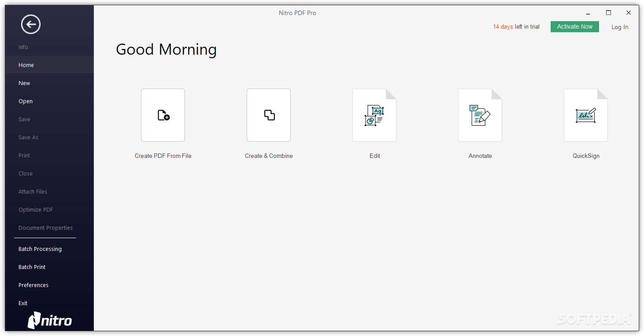This screenshot has width=644, height=336.
Task: Open the Edit document tile icon
Action: [x=374, y=115]
